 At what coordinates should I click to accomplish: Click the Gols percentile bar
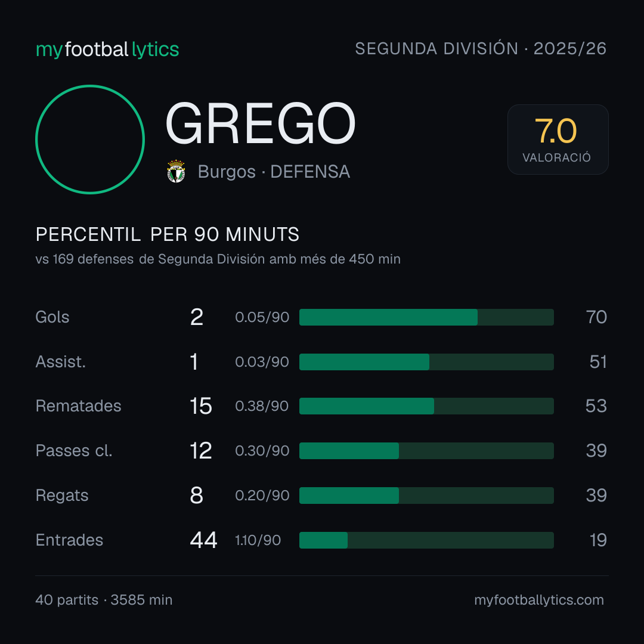(426, 317)
